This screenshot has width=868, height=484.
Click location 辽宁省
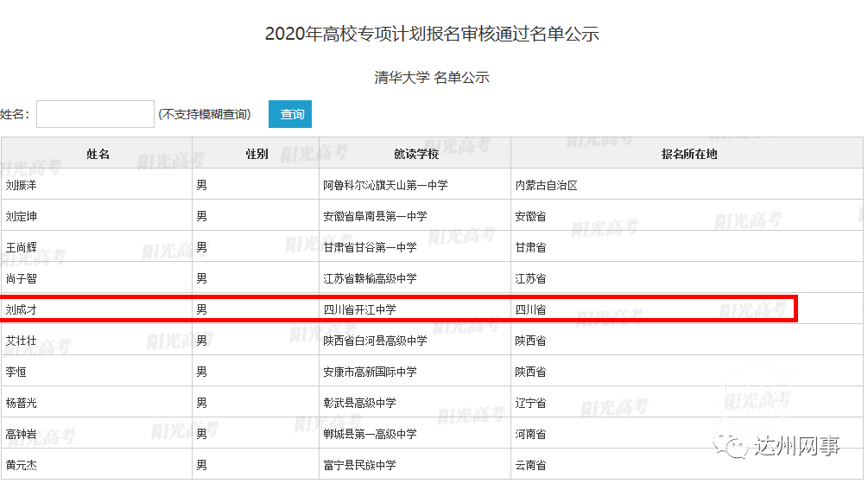530,403
